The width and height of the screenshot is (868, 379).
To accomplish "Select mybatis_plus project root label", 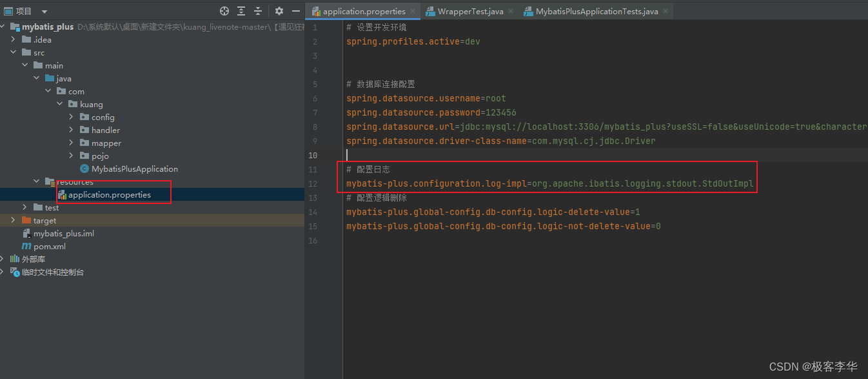I will click(x=48, y=26).
